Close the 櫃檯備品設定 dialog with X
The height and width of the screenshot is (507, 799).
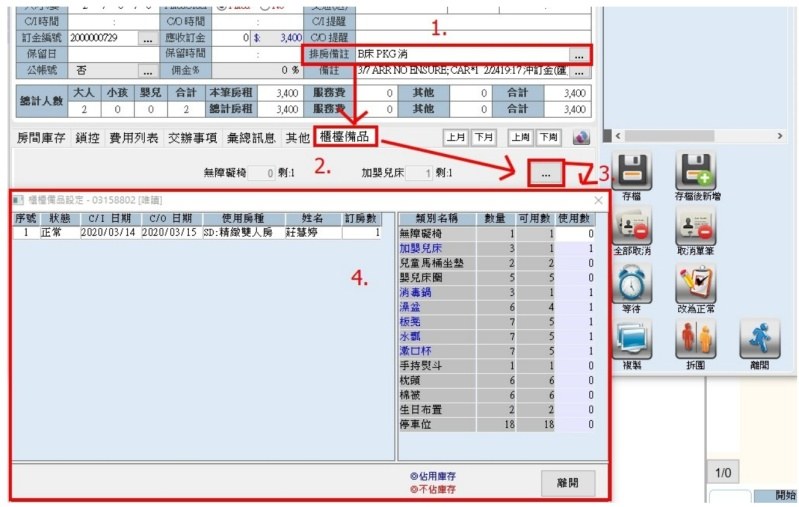click(598, 200)
